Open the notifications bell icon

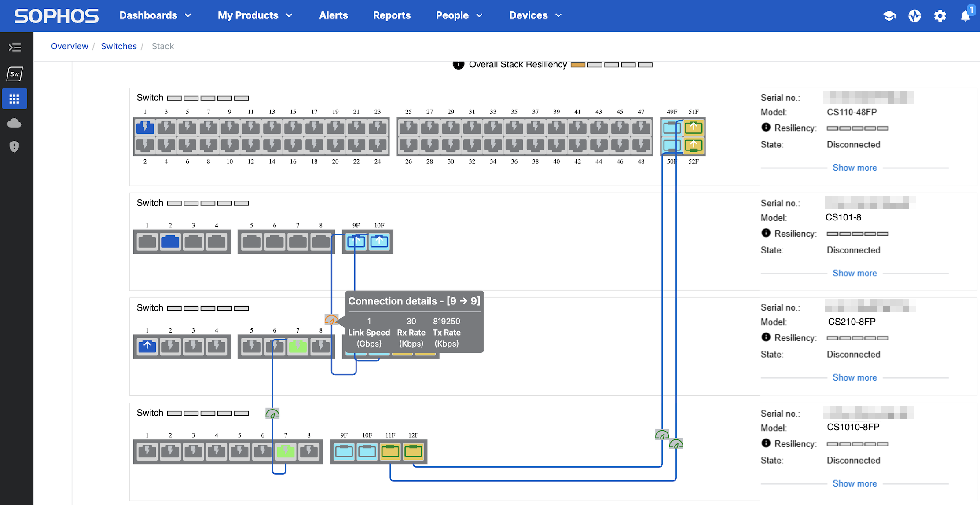click(965, 16)
